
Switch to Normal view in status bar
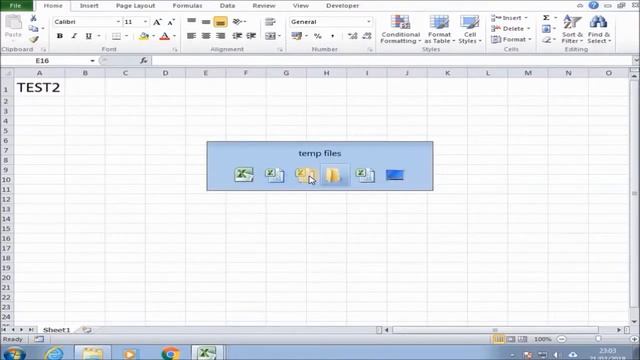[498, 339]
